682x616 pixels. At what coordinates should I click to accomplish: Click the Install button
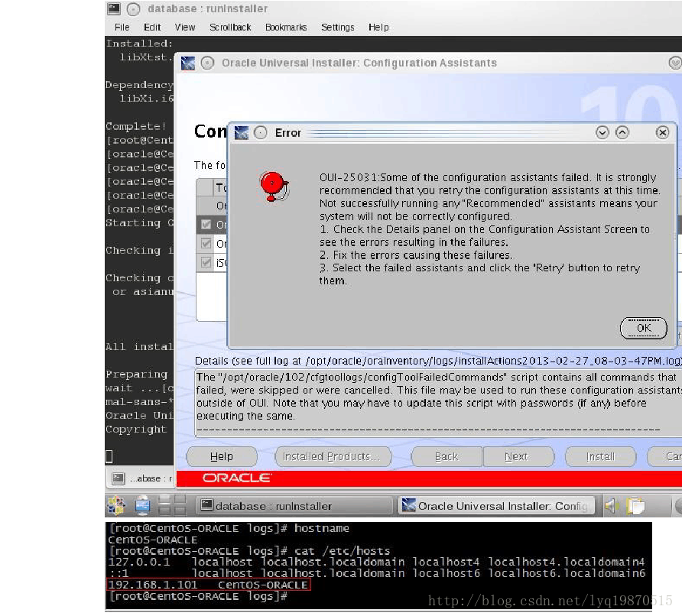(600, 456)
